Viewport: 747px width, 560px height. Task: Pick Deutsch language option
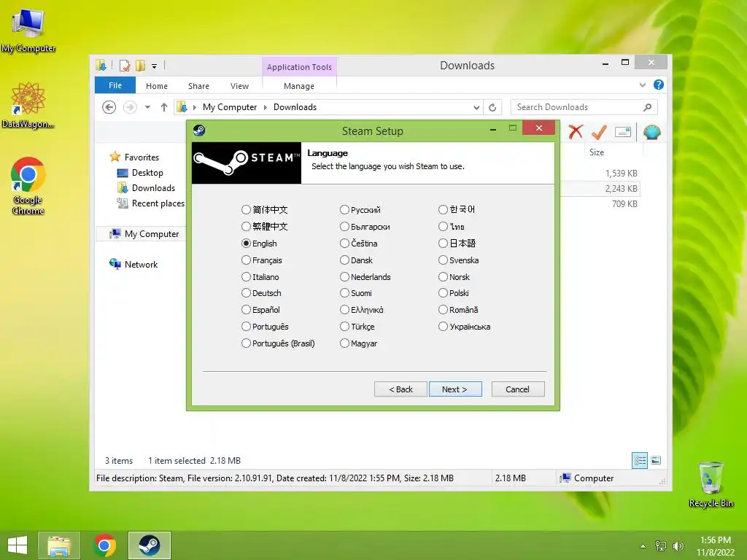246,293
